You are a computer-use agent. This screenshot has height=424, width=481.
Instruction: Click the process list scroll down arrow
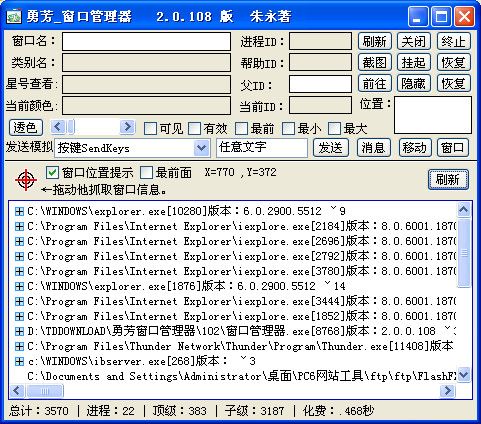click(x=464, y=375)
